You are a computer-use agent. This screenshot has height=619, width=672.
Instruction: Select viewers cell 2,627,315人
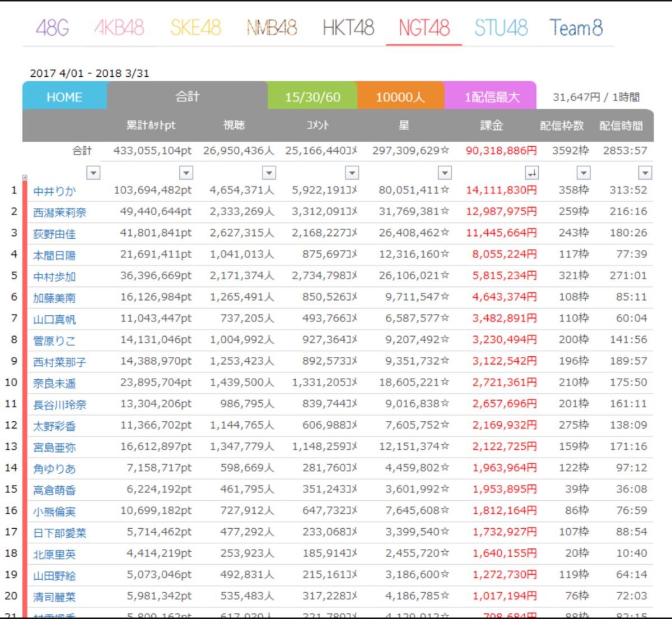[x=242, y=232]
